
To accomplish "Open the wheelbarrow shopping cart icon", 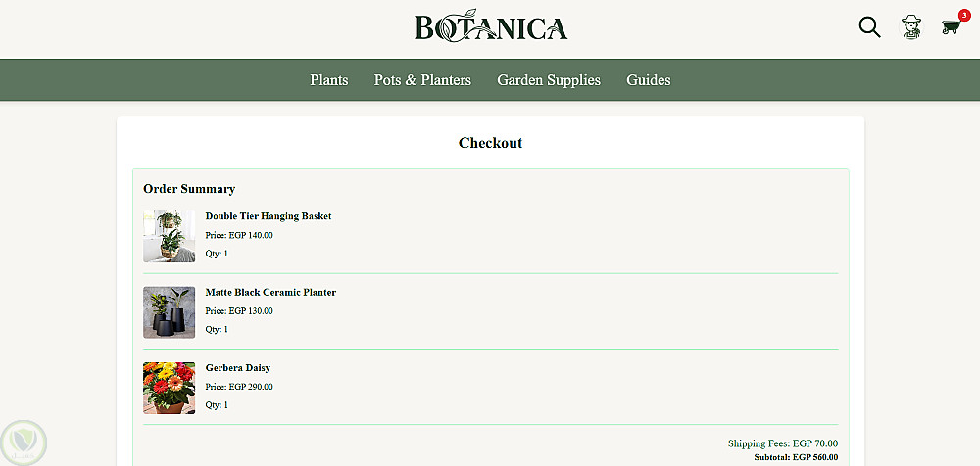I will 951,27.
